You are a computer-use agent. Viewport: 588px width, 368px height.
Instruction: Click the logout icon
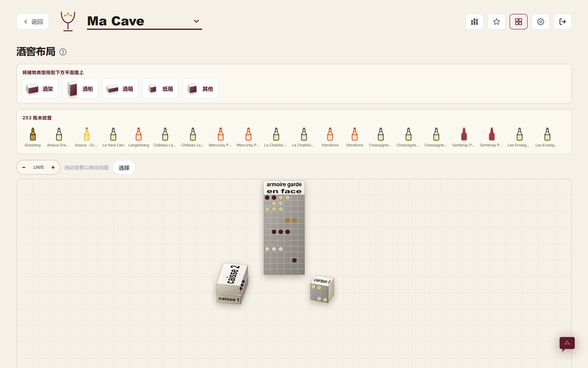pos(562,22)
